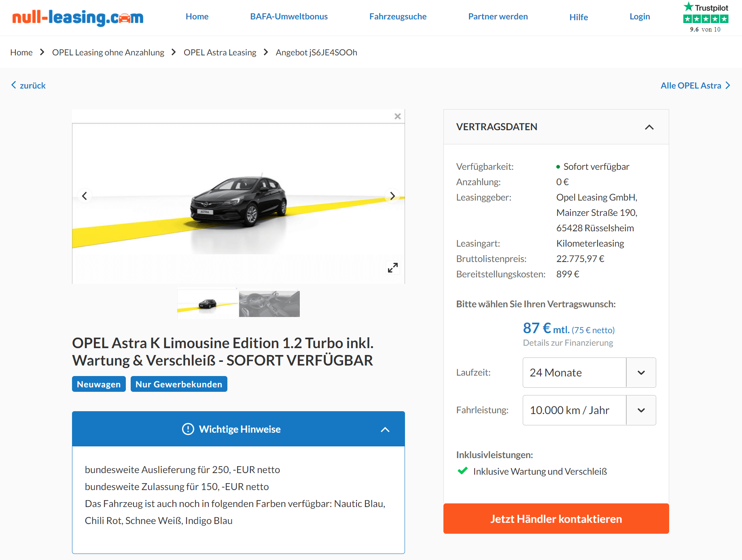Open OPEL Astra Leasing breadcrumb
Image resolution: width=742 pixels, height=560 pixels.
tap(220, 53)
